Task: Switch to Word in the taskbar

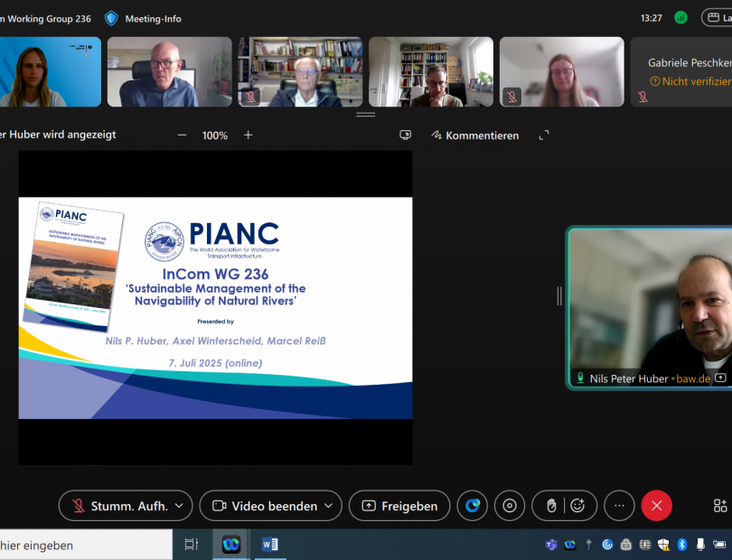Action: pos(270,545)
